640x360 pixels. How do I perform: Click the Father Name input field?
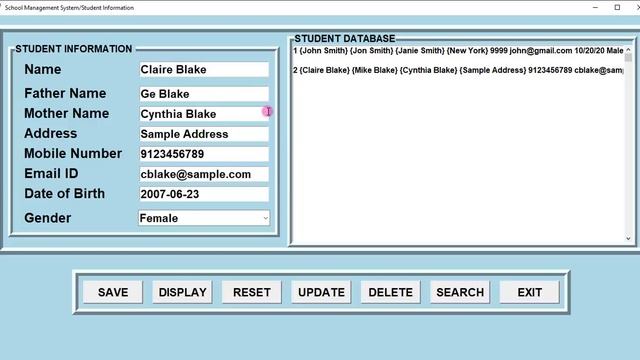point(204,94)
